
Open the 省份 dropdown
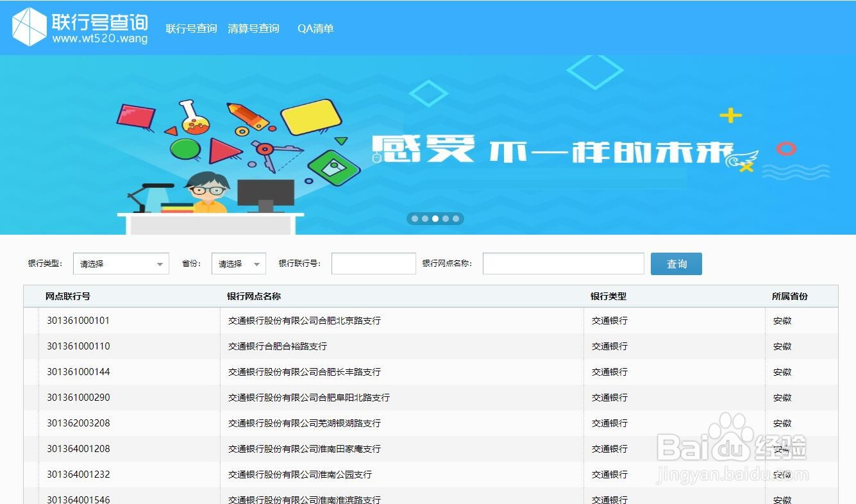pyautogui.click(x=238, y=263)
